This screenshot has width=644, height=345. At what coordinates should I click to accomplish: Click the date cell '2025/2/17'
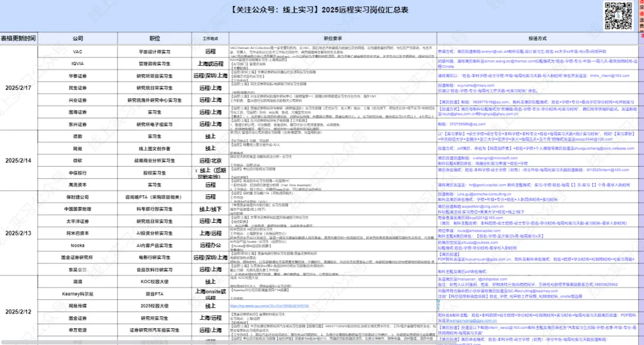(x=18, y=88)
